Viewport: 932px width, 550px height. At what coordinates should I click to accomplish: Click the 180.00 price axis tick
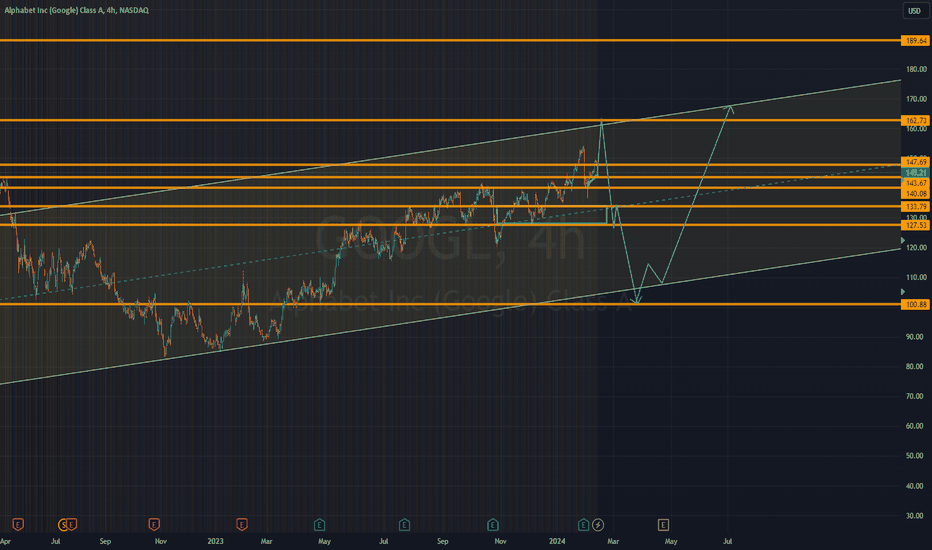click(916, 70)
